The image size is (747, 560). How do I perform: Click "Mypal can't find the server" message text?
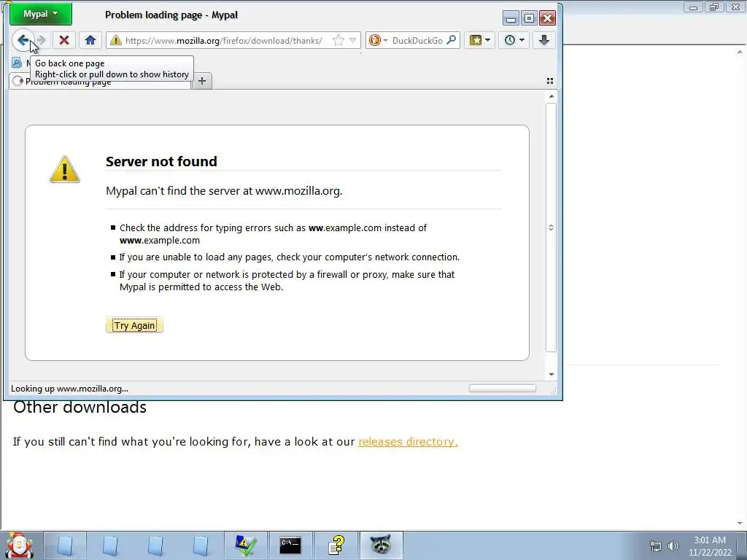click(224, 191)
